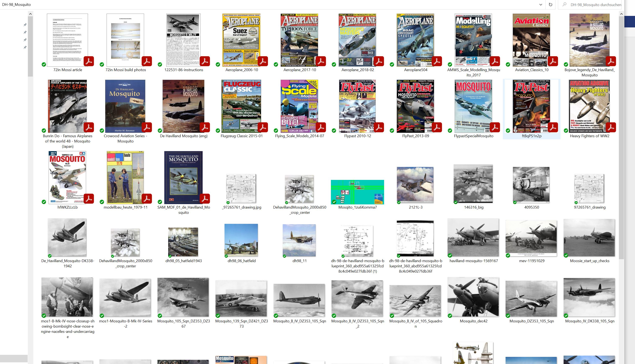
Task: Select the 122531-86-instructions PDF file
Action: (183, 40)
